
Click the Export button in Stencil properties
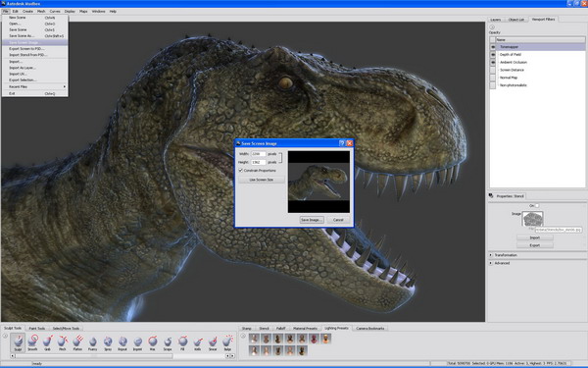pyautogui.click(x=535, y=245)
